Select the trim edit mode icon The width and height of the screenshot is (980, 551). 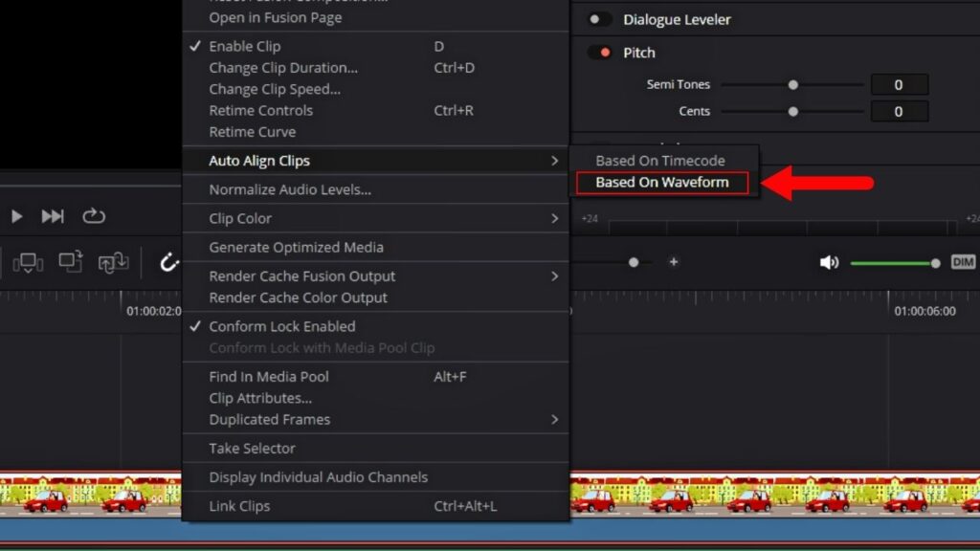tap(69, 262)
